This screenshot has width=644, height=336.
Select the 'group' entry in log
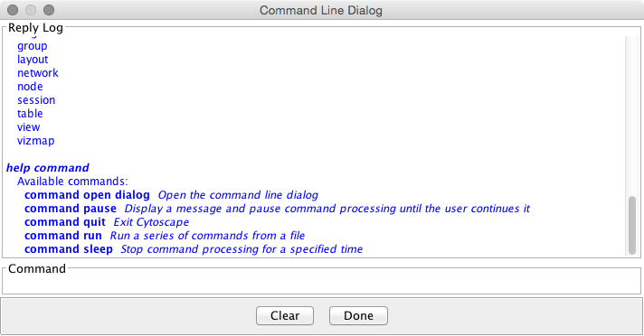32,46
